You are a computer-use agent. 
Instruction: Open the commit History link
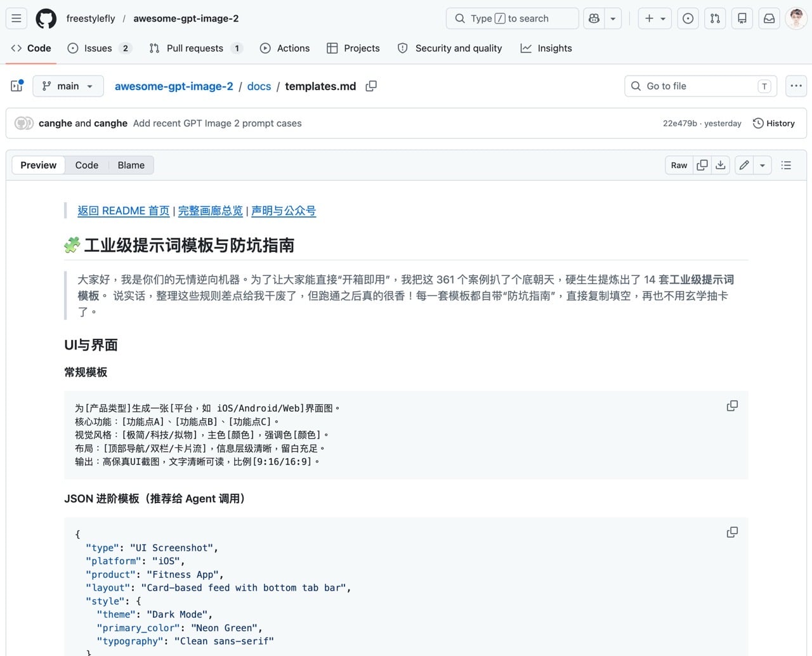(x=773, y=123)
